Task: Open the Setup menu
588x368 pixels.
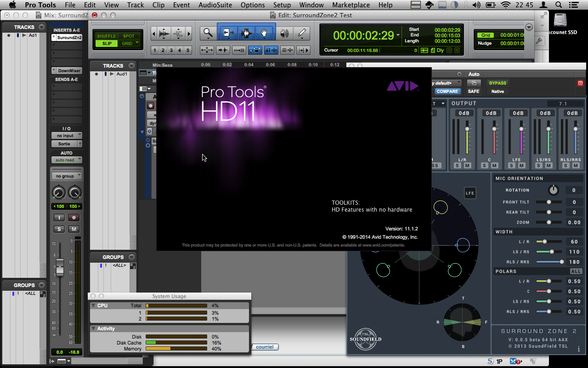Action: pyautogui.click(x=282, y=5)
